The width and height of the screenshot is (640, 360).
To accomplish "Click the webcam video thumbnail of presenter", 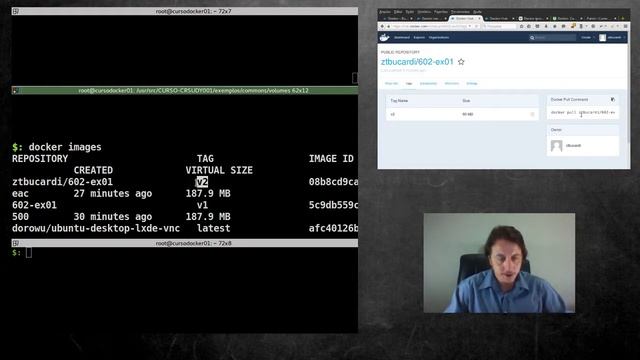I will click(499, 263).
